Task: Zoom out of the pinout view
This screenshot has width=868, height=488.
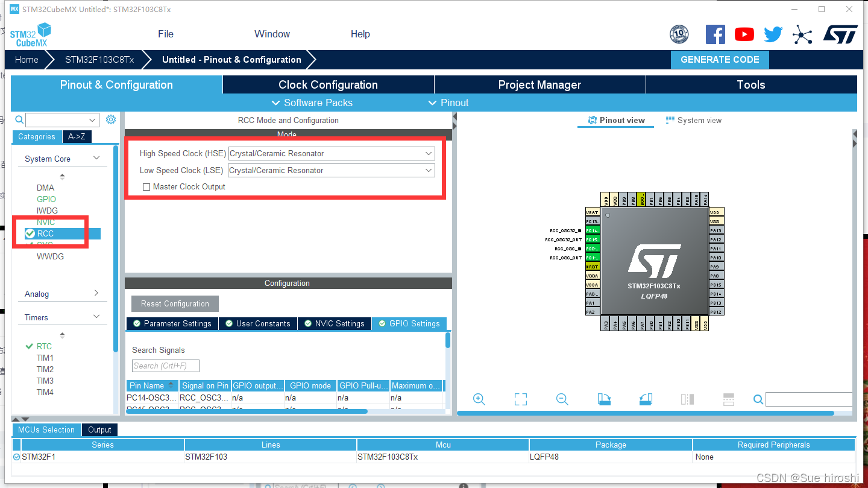Action: 562,399
